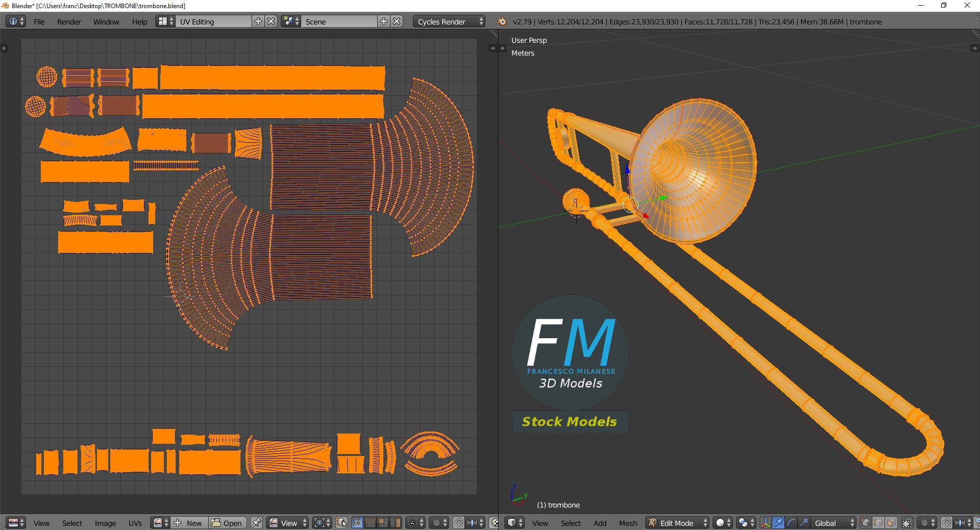Select UV edge selection mode
The image size is (980, 530).
click(370, 523)
